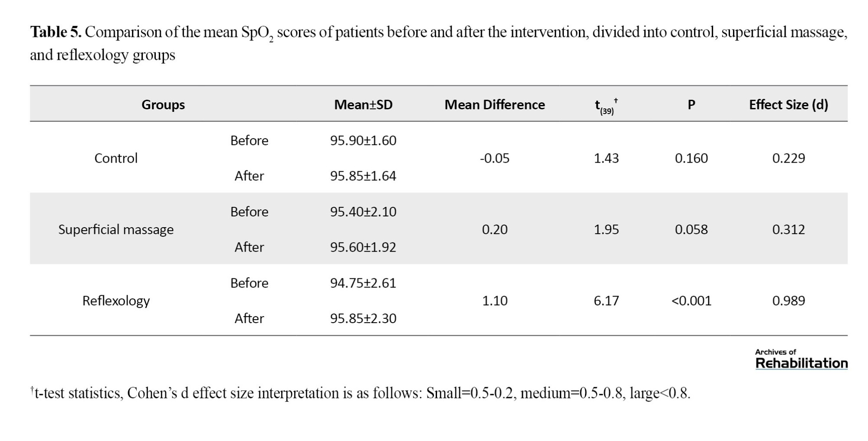Click the Mean±SD column header
Screen dimensions: 868x441
[x=363, y=105]
